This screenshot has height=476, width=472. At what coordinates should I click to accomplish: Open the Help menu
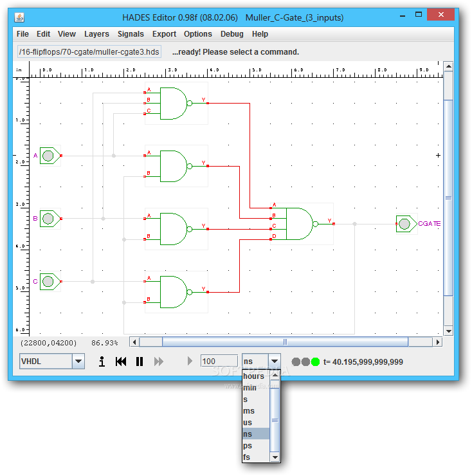[x=260, y=34]
